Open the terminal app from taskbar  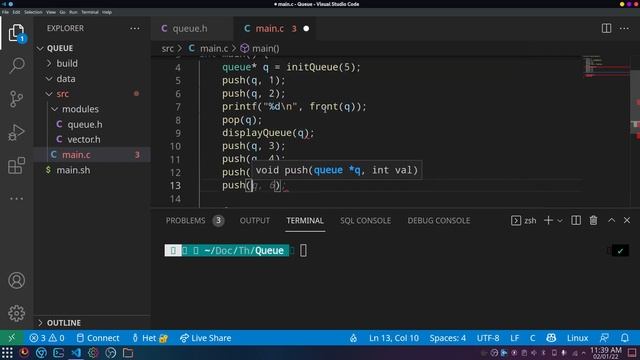pos(58,353)
